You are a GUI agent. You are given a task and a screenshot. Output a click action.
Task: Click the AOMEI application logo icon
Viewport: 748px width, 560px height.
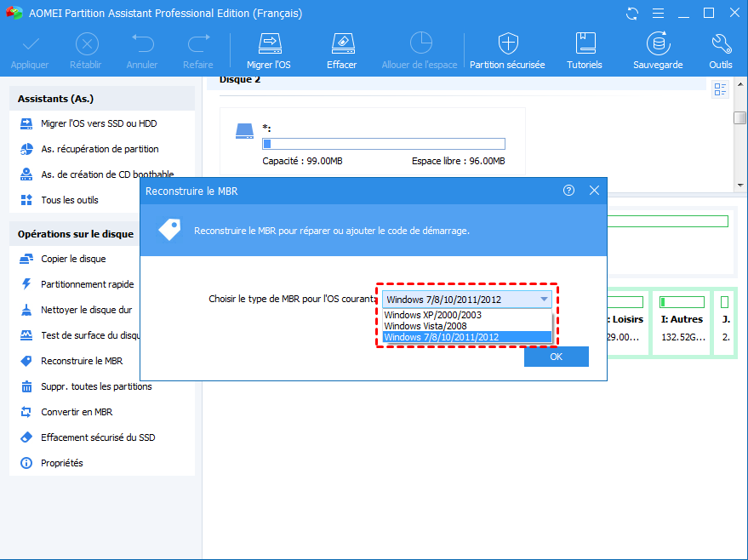tap(14, 13)
